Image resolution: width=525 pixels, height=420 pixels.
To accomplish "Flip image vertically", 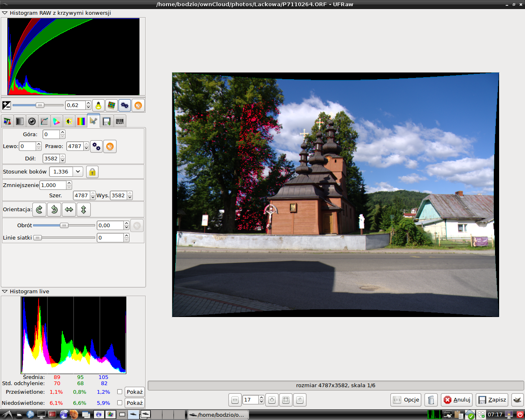I will [83, 210].
